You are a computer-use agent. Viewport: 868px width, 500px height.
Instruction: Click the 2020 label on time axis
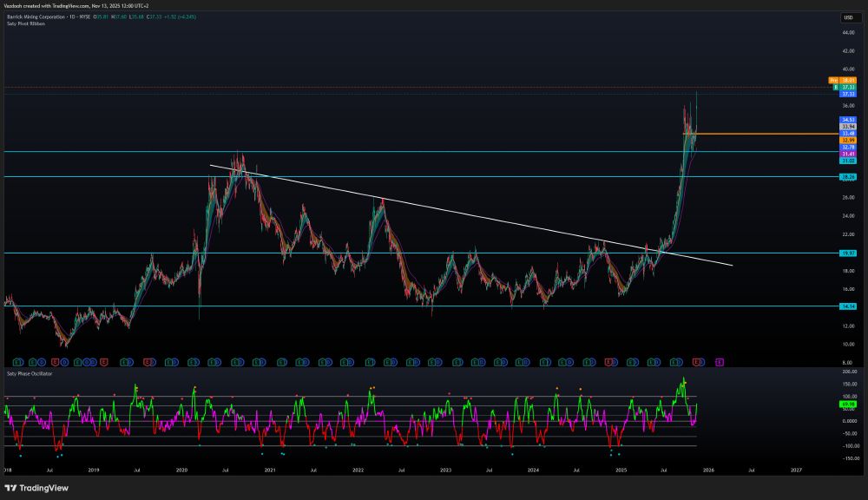coord(181,470)
